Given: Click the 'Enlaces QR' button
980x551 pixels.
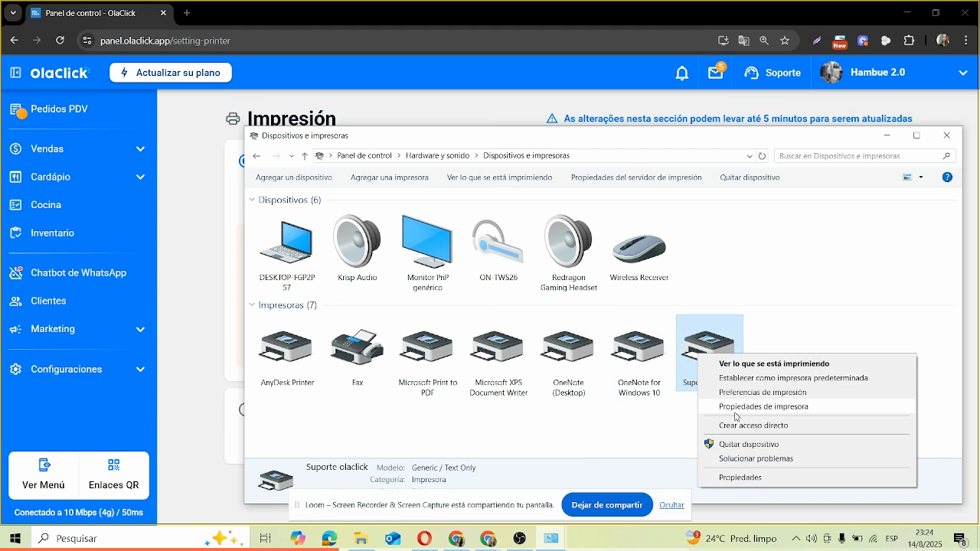Looking at the screenshot, I should [x=114, y=474].
